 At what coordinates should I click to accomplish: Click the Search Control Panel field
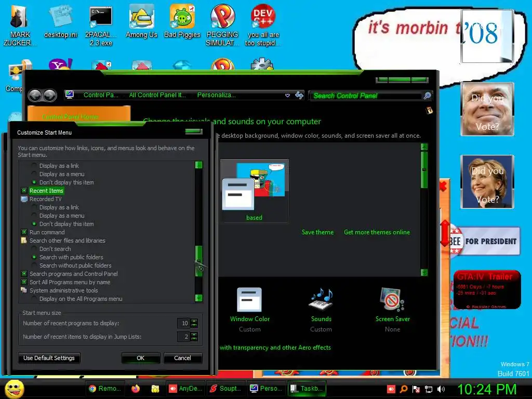[x=366, y=96]
